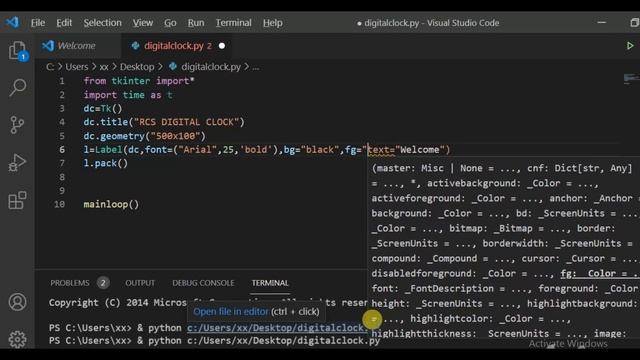The width and height of the screenshot is (640, 360).
Task: Click the l.pack() code line
Action: [106, 163]
